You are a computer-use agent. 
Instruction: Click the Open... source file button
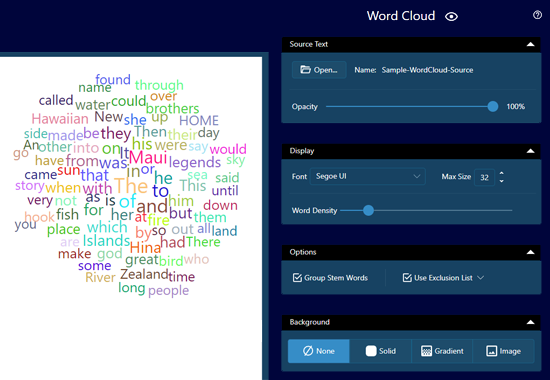click(x=319, y=70)
